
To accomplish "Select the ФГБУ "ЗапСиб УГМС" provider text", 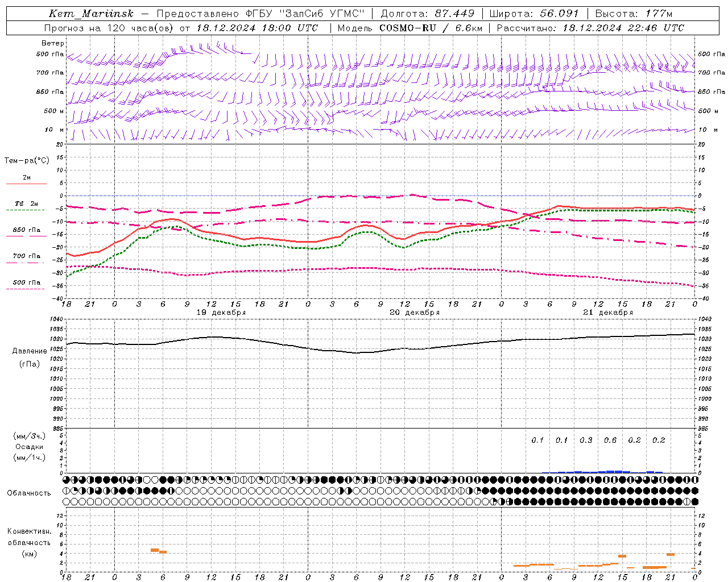I will click(304, 14).
